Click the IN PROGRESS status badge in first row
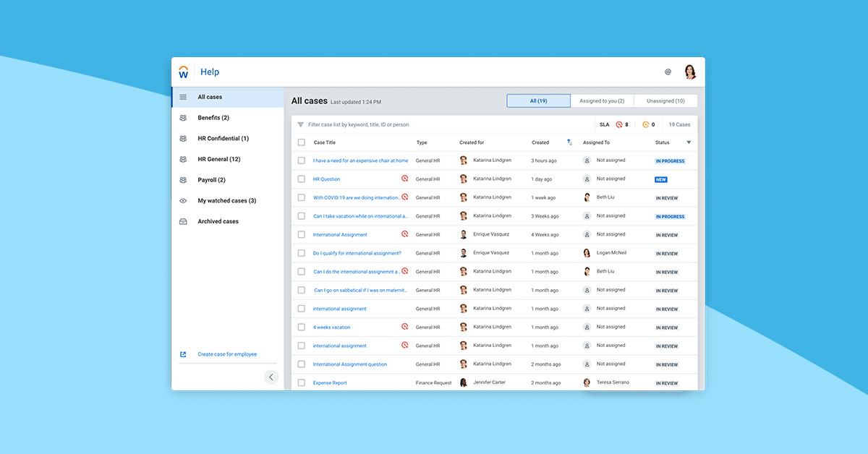Image resolution: width=868 pixels, height=454 pixels. click(x=670, y=161)
